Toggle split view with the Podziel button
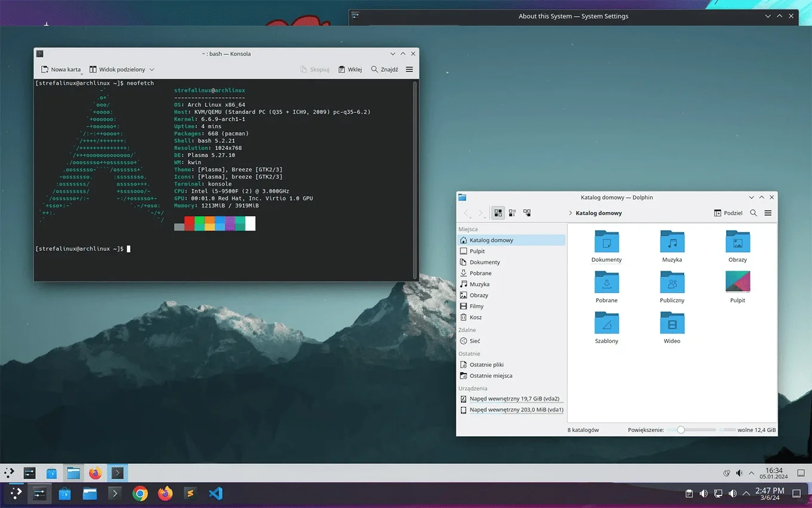 click(728, 213)
